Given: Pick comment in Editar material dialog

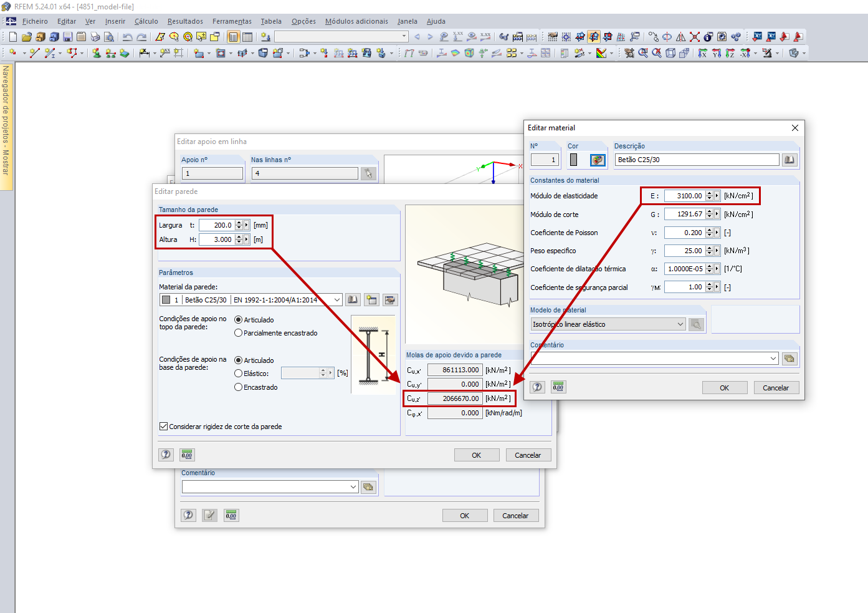Looking at the screenshot, I should coord(789,359).
